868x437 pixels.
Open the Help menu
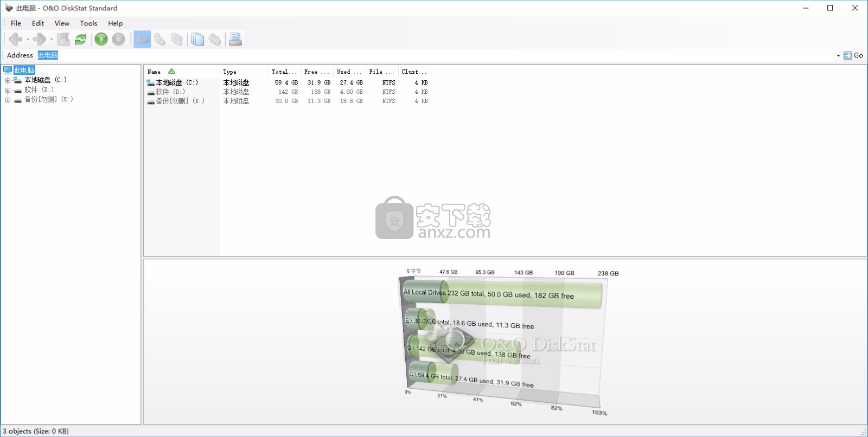click(x=115, y=23)
